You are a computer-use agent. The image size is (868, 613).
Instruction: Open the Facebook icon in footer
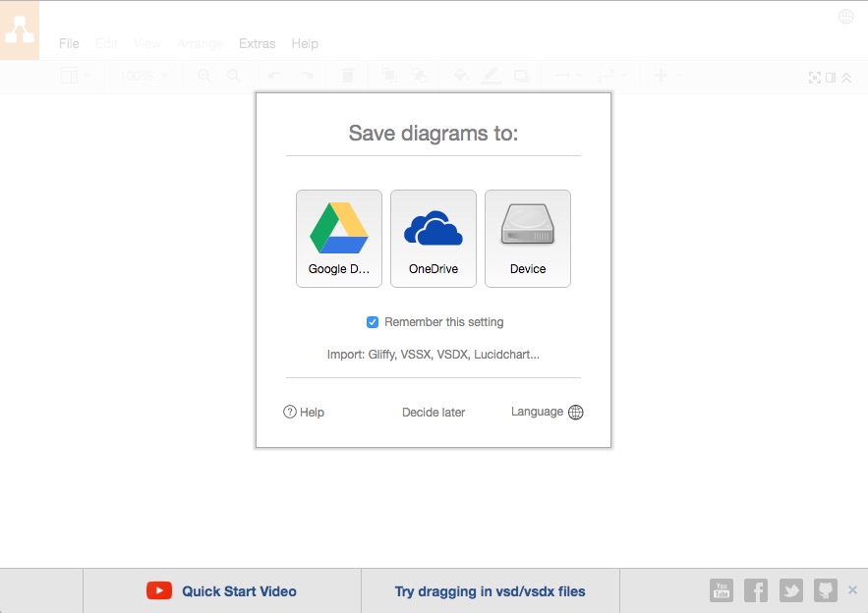pyautogui.click(x=756, y=590)
